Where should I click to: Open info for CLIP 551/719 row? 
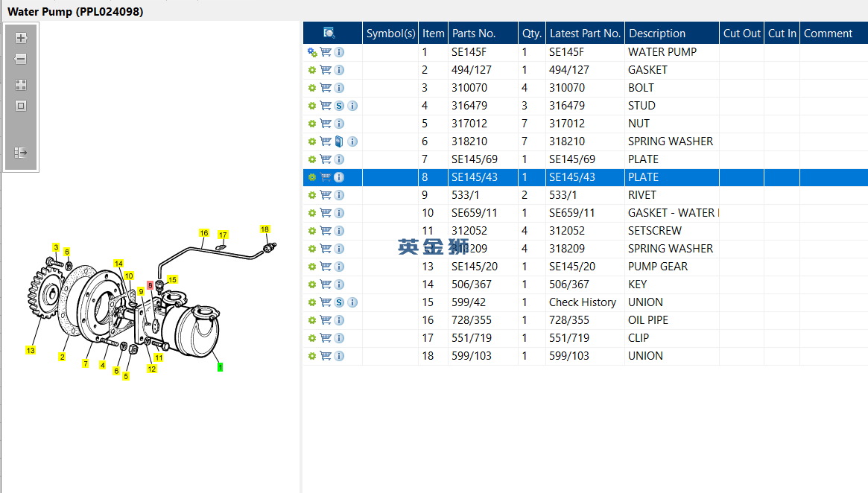pos(339,338)
